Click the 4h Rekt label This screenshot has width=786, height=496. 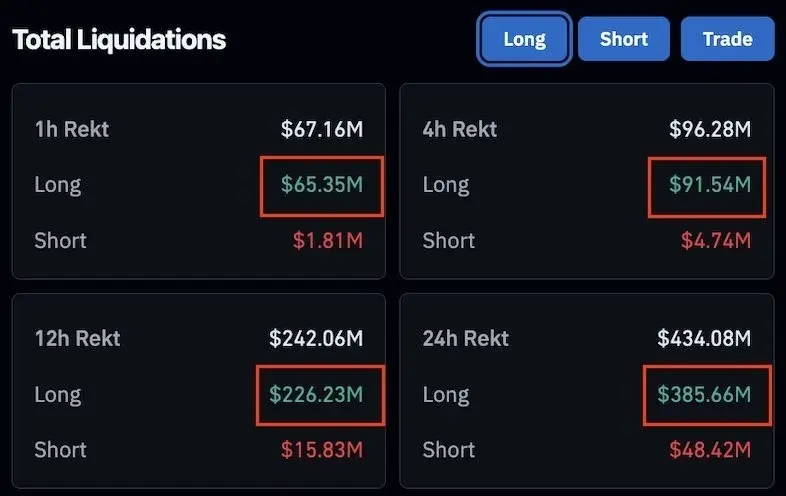[x=460, y=129]
